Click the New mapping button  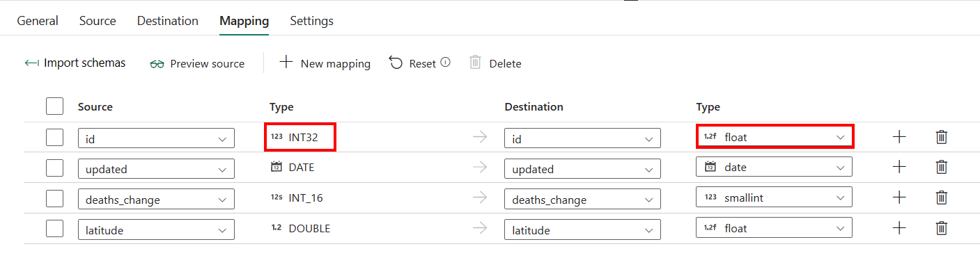pos(325,63)
